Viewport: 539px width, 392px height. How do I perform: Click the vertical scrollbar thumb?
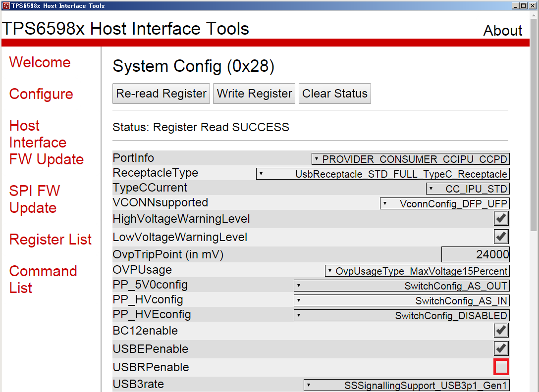click(x=534, y=125)
